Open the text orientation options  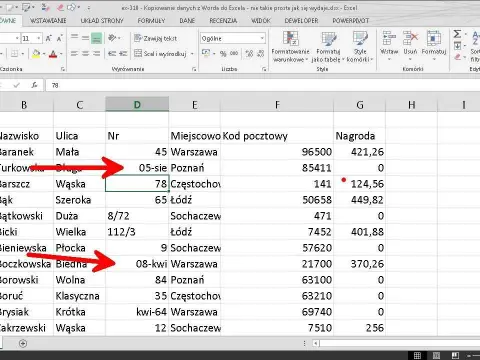114,38
